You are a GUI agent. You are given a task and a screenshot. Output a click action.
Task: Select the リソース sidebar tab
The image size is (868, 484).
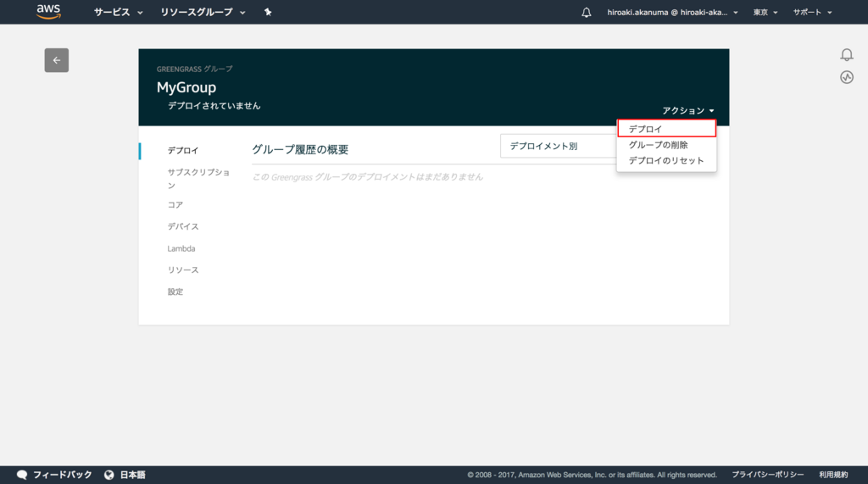point(183,270)
